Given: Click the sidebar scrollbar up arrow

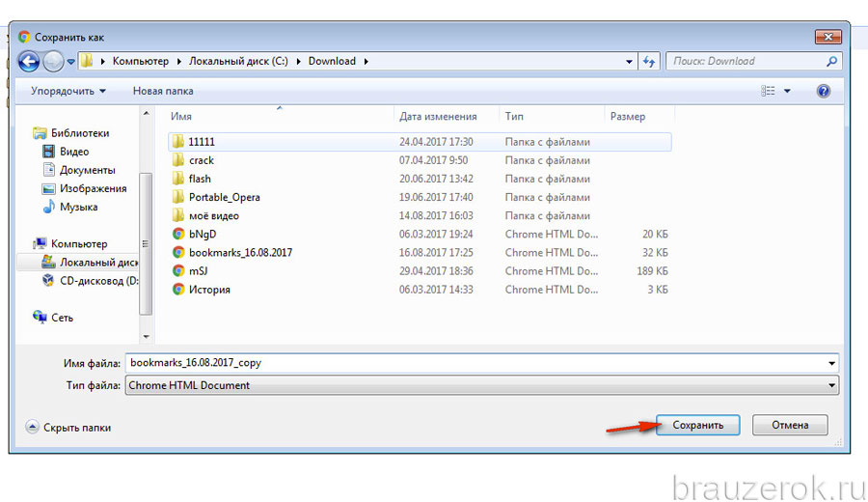Looking at the screenshot, I should 147,114.
